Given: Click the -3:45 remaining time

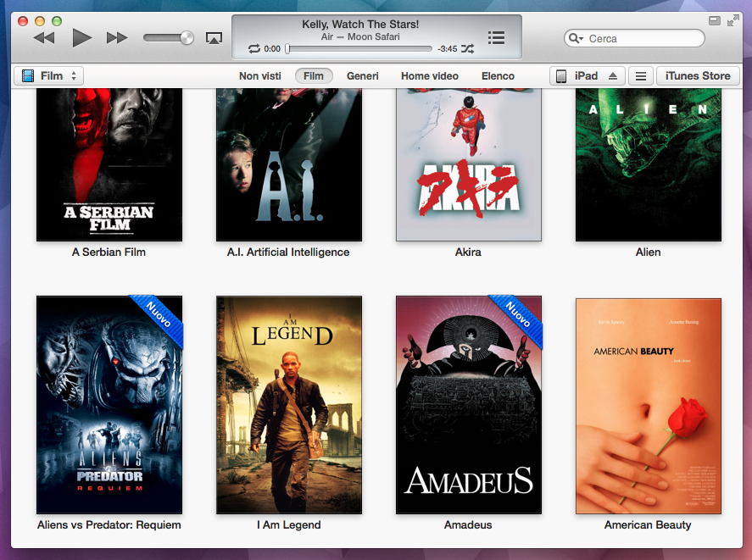Looking at the screenshot, I should [x=448, y=49].
